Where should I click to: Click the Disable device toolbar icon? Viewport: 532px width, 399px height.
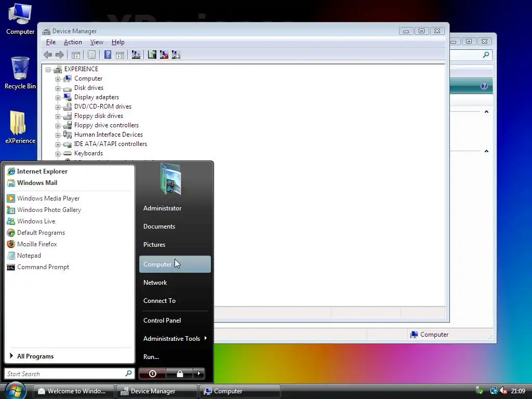click(x=176, y=55)
